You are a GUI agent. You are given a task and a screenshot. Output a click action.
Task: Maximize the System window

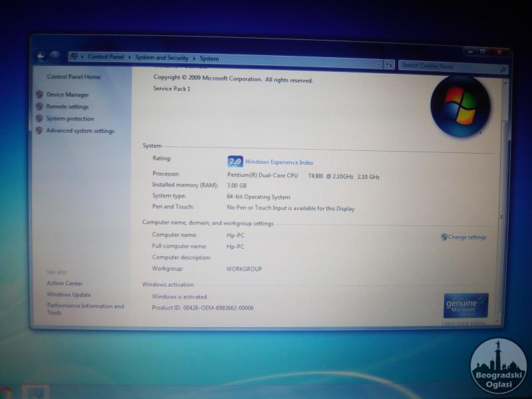(483, 52)
